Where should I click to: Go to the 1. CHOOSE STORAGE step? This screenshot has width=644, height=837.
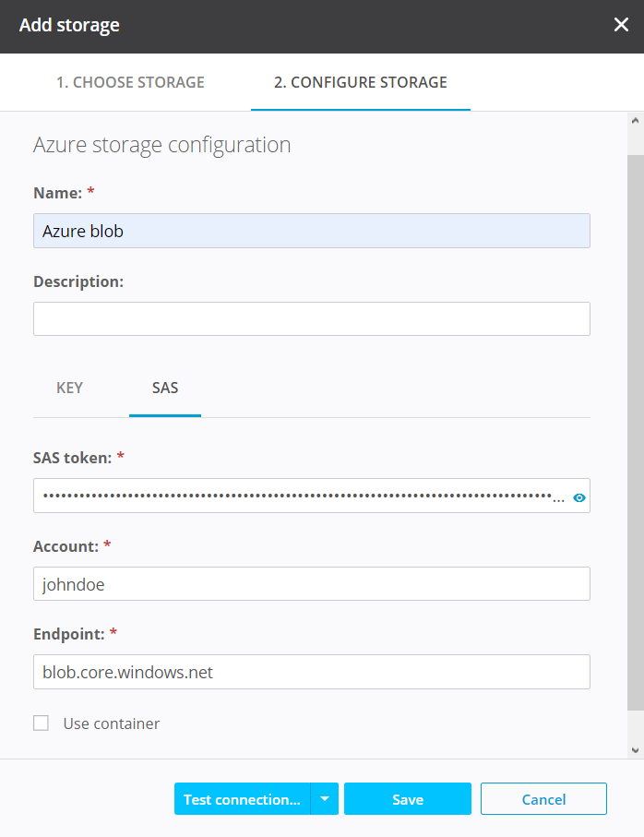130,82
